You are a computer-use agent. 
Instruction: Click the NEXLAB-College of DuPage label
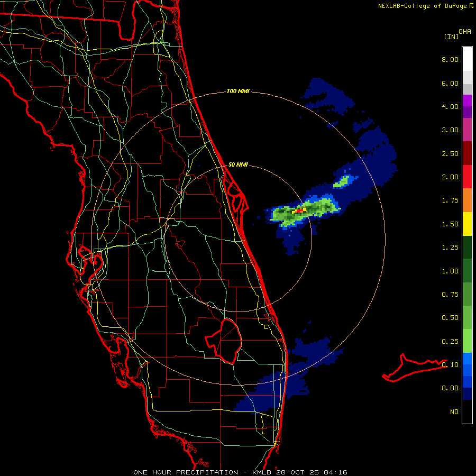pos(422,6)
